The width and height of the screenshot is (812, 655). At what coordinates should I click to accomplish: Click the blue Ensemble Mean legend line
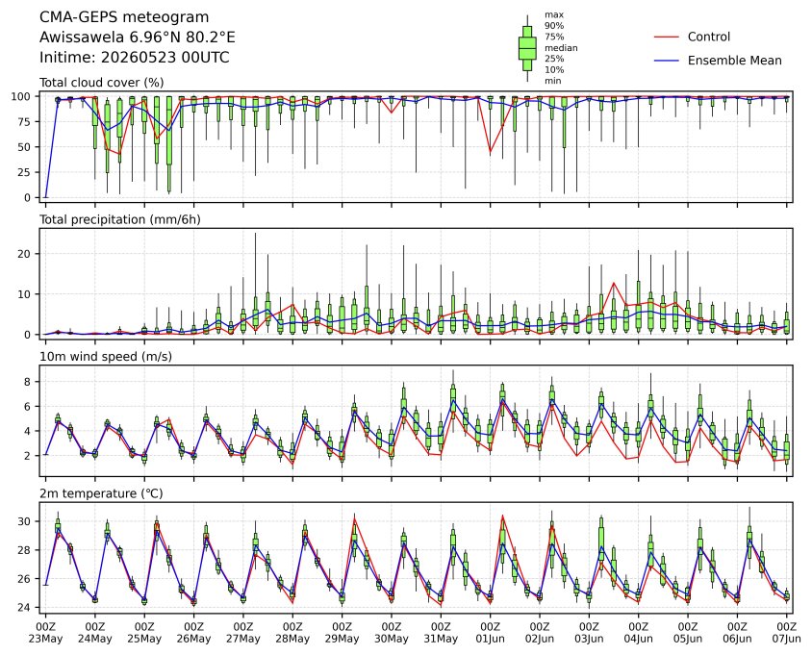667,61
